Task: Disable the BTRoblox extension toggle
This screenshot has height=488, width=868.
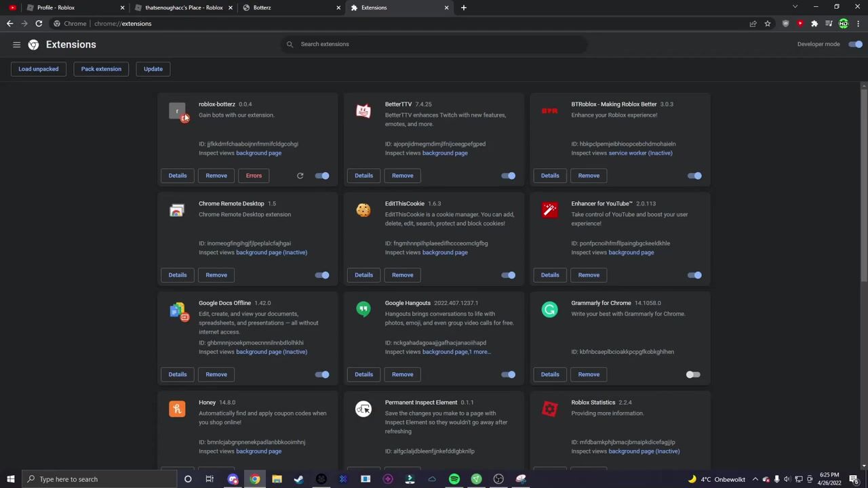Action: 694,176
